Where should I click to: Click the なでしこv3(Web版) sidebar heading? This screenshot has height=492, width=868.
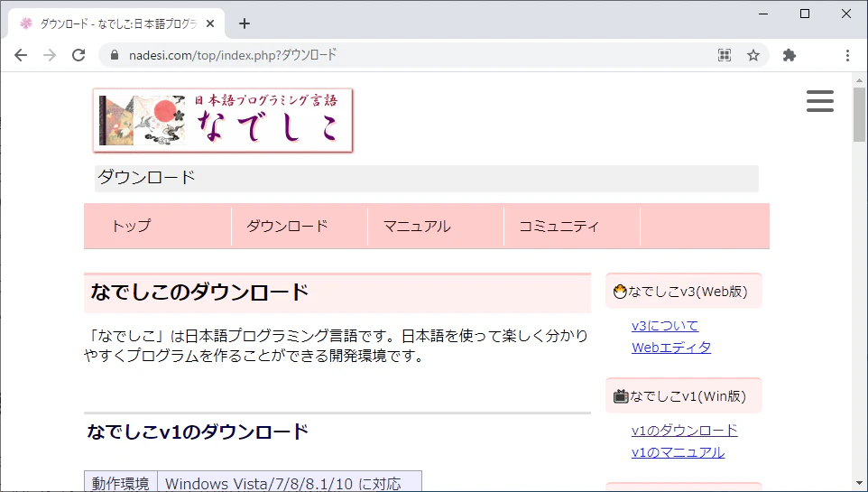click(684, 292)
